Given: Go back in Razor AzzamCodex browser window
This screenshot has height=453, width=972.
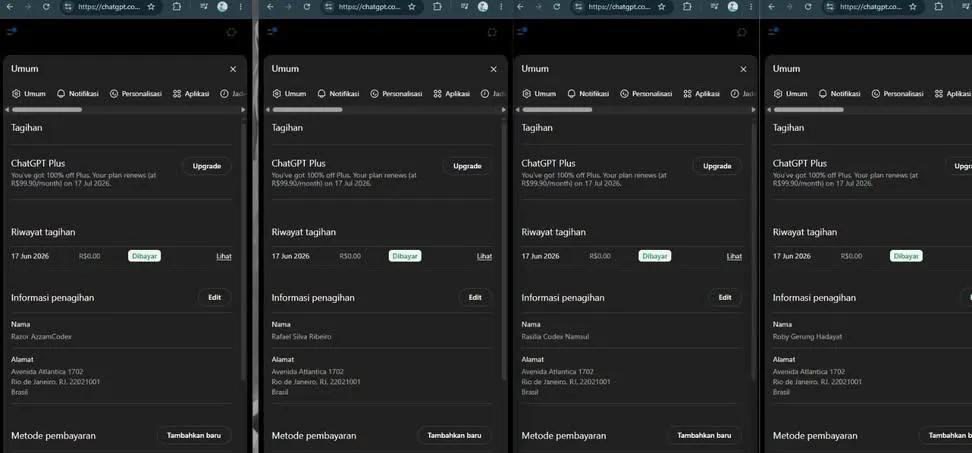Looking at the screenshot, I should tap(8, 7).
